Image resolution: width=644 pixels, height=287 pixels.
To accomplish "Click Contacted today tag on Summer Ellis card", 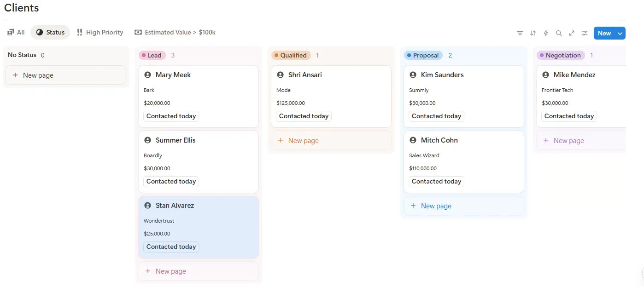I will coord(171,181).
